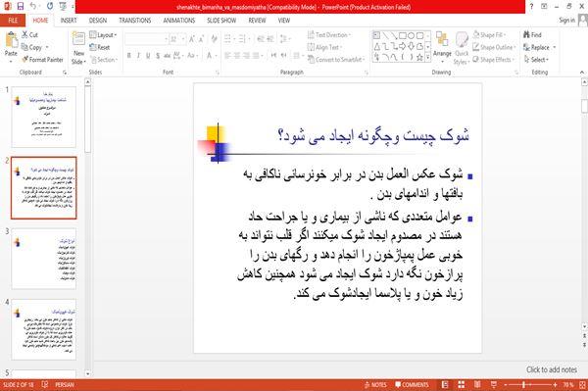The image size is (588, 391).
Task: Decrease font size with the smaller A icon
Action: 201,38
